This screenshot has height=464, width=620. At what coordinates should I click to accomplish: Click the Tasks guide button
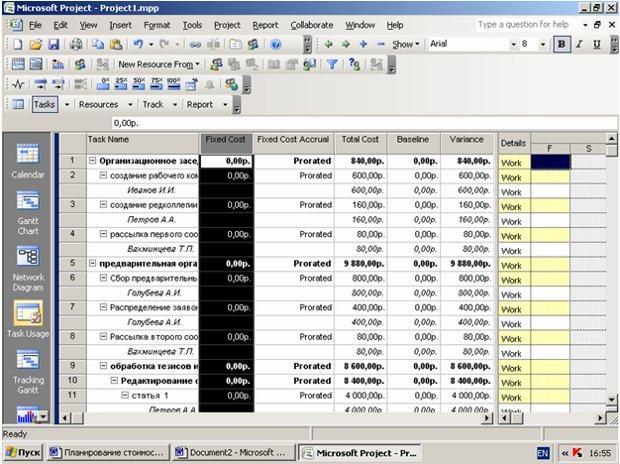pyautogui.click(x=45, y=104)
